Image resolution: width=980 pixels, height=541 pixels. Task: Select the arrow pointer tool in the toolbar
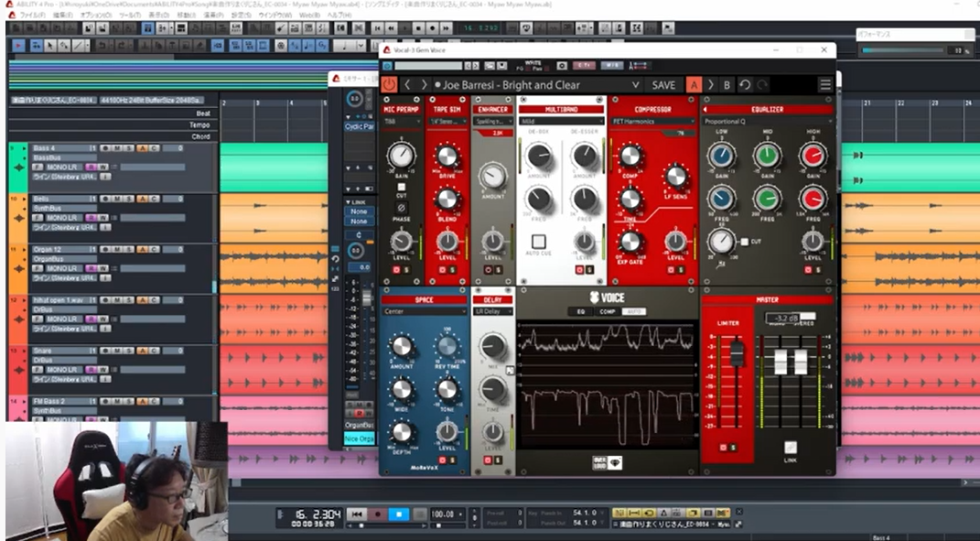[x=49, y=46]
